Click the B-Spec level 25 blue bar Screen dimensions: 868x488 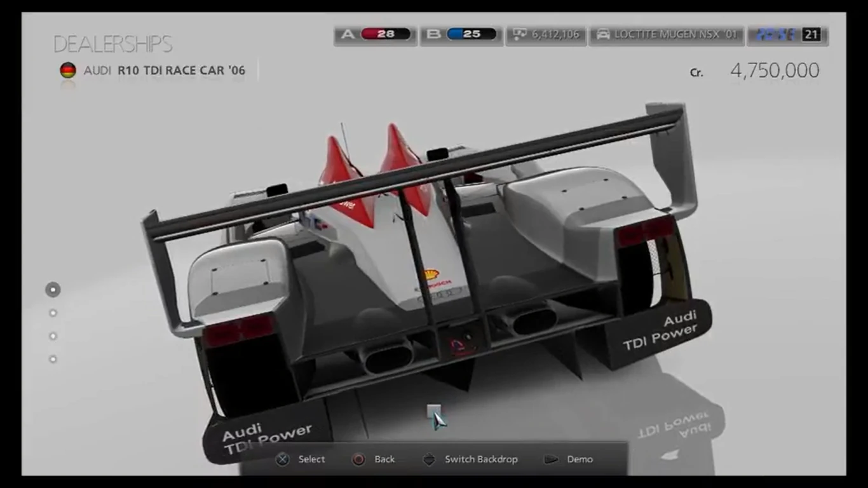pos(471,34)
